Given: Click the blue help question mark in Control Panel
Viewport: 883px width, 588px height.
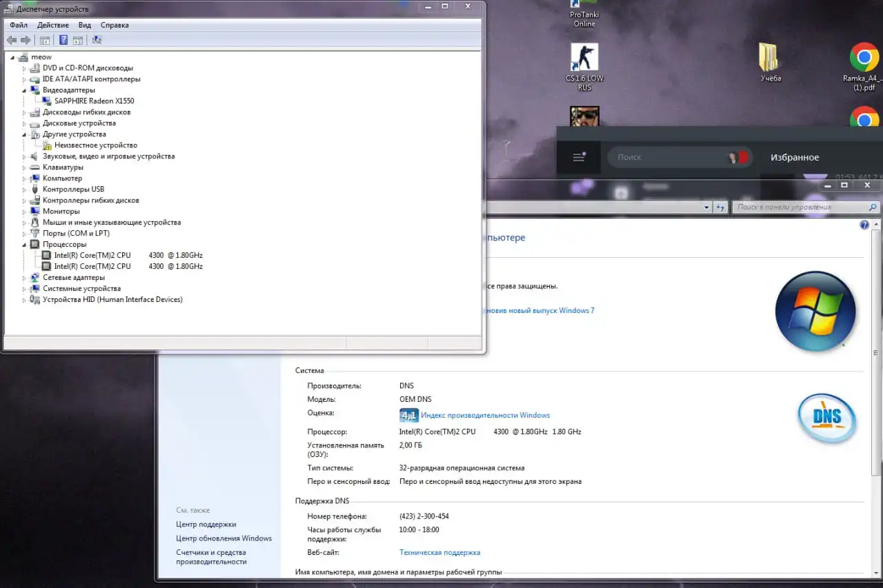Looking at the screenshot, I should coord(864,225).
